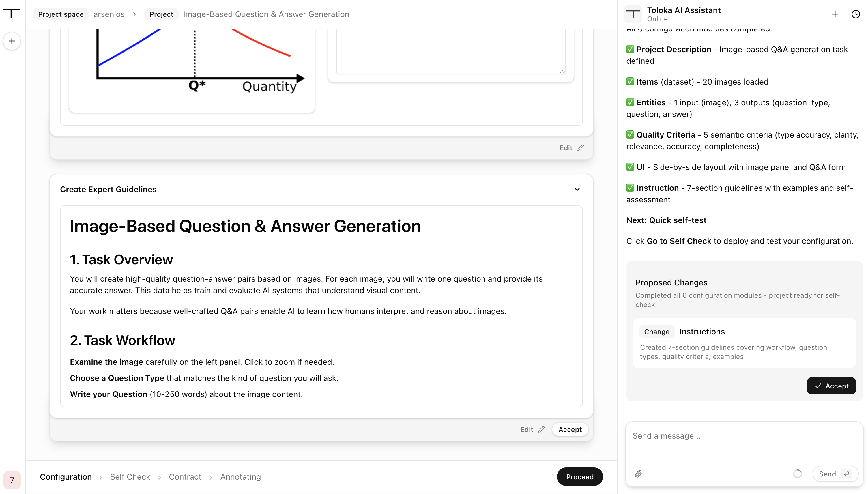Click the Toloka AI Assistant avatar icon
This screenshot has width=868, height=494.
point(633,14)
